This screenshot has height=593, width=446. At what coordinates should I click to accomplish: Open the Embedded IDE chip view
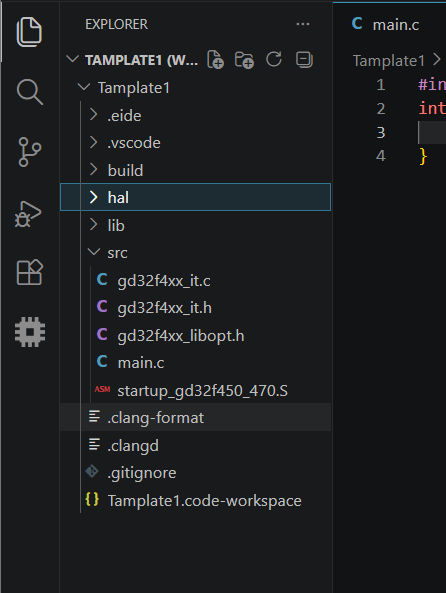(x=30, y=332)
